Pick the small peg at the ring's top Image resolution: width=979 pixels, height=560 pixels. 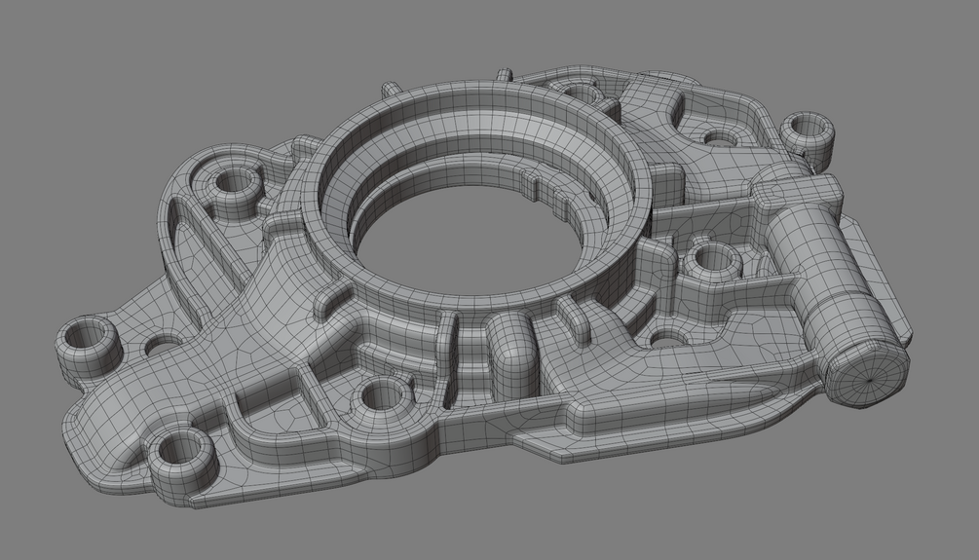(x=506, y=74)
